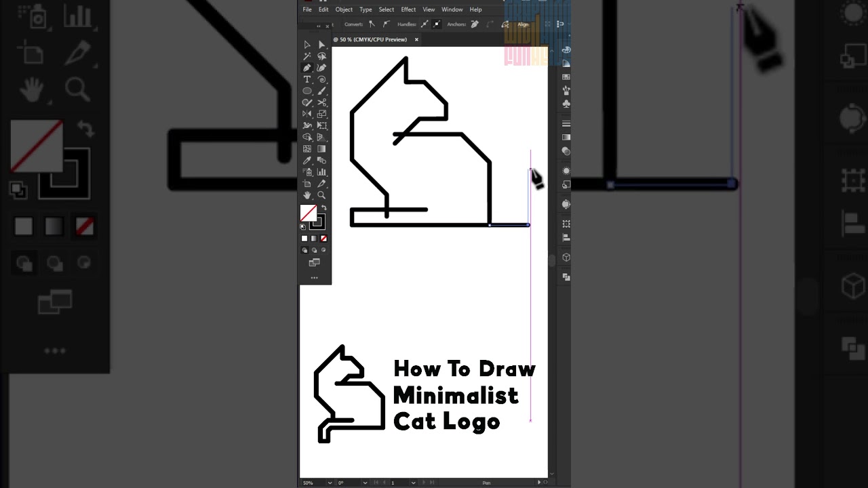Convert selected anchor points to corner
Viewport: 868px width, 488px height.
tap(372, 24)
